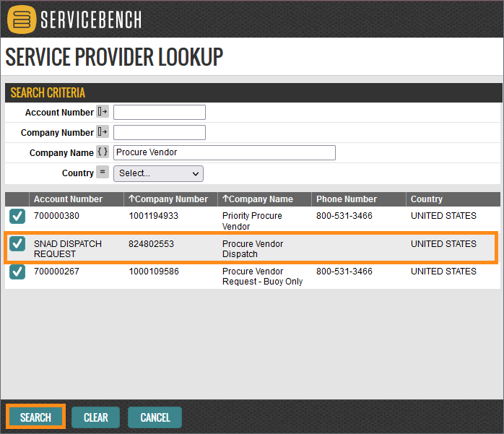504x434 pixels.
Task: Click phone number in Buoy Only row
Action: [x=344, y=272]
